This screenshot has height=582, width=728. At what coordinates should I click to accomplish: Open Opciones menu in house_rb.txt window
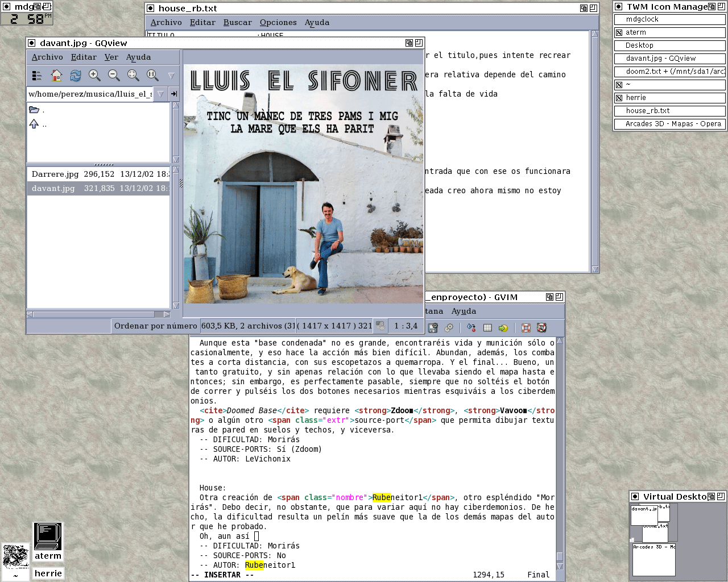(x=278, y=22)
